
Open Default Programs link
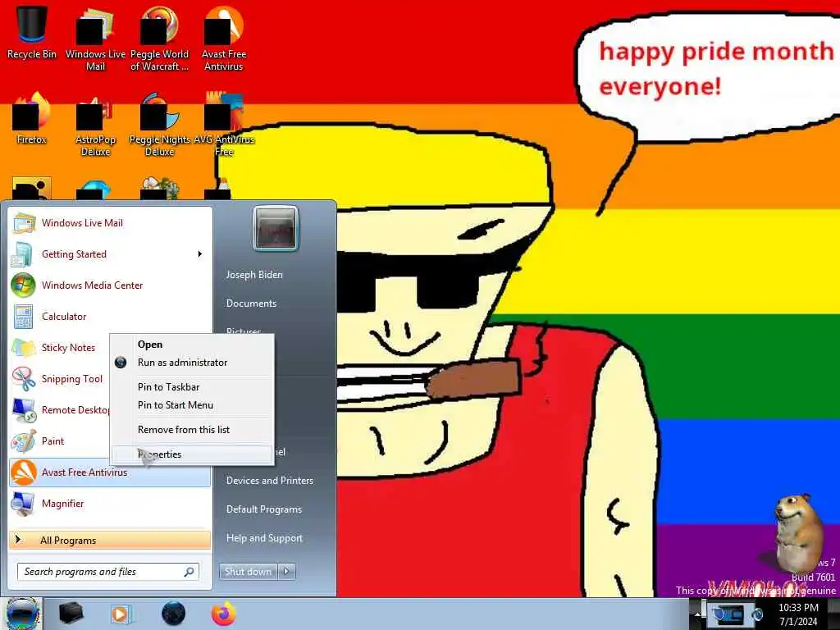point(263,509)
